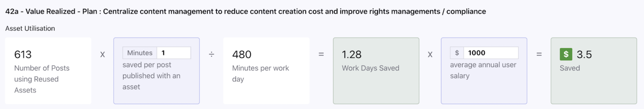Click the 'Work Days Saved' label

point(371,68)
